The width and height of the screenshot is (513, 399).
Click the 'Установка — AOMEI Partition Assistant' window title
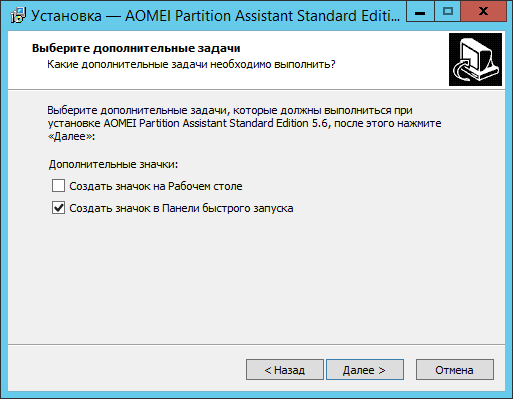[x=215, y=16]
